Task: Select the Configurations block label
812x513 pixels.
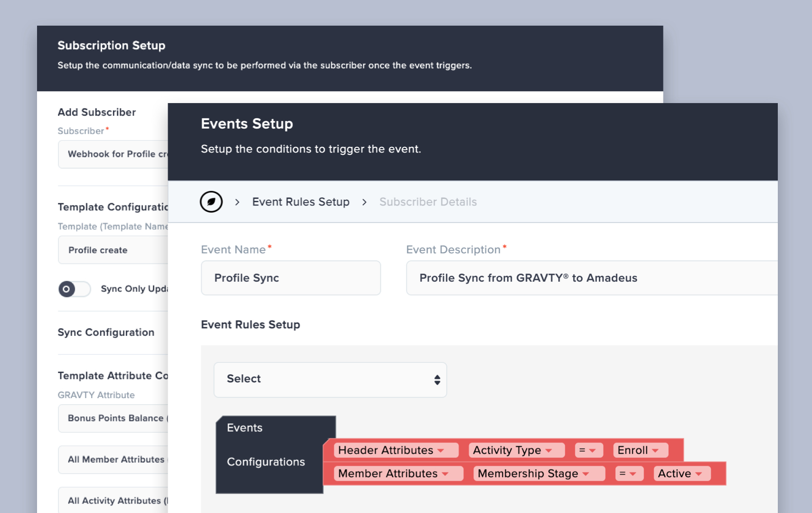Action: coord(266,462)
